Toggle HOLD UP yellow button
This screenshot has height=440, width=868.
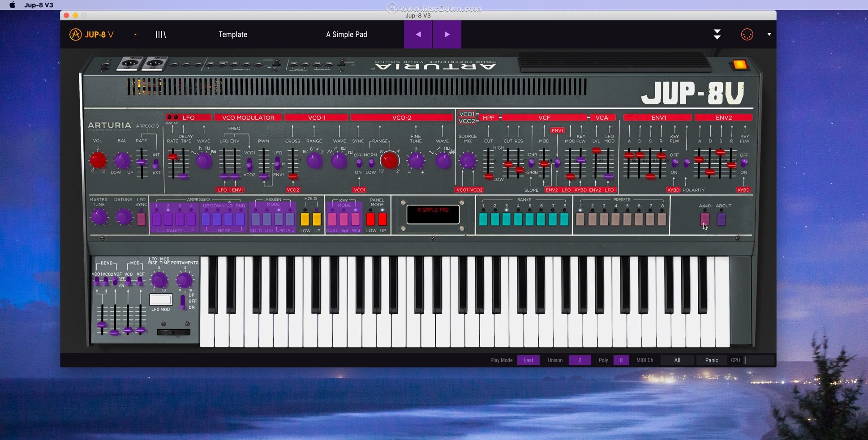coord(317,219)
